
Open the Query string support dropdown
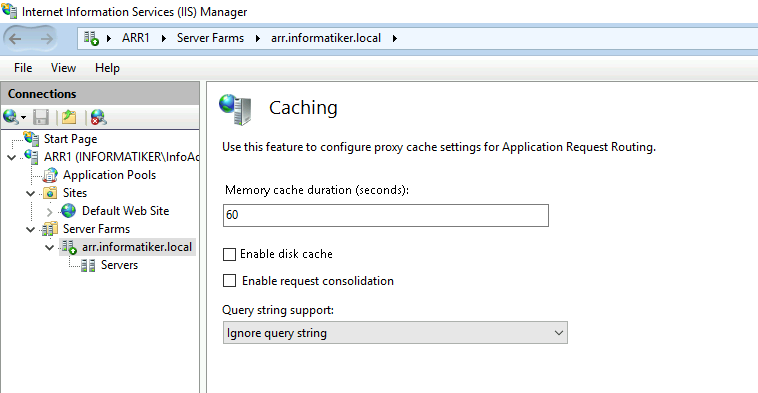[x=395, y=333]
